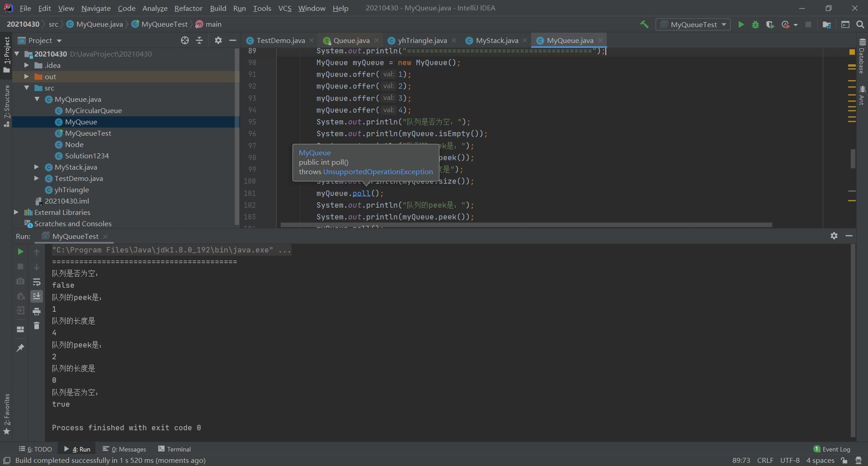The height and width of the screenshot is (466, 868).
Task: Open Run panel settings gear
Action: click(x=834, y=236)
